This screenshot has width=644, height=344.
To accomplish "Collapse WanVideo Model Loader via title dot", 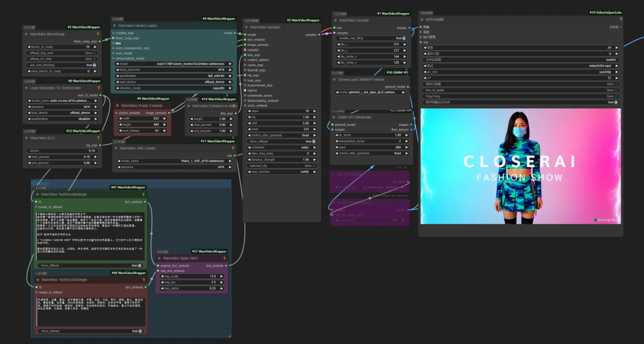I will [x=114, y=26].
